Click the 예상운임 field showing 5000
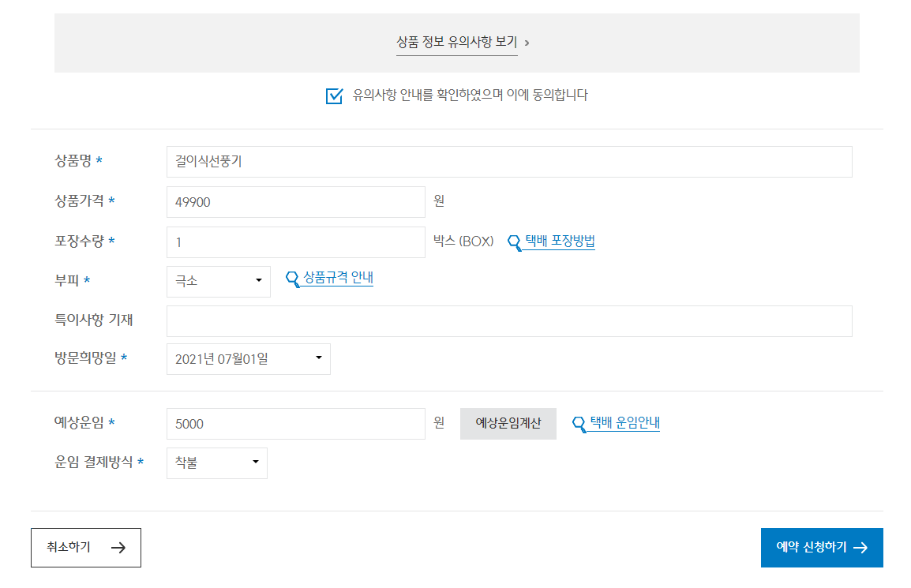Image resolution: width=911 pixels, height=588 pixels. pyautogui.click(x=296, y=424)
